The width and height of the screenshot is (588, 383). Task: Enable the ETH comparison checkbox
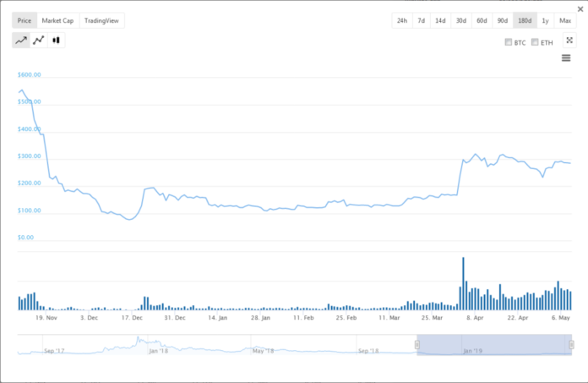535,42
